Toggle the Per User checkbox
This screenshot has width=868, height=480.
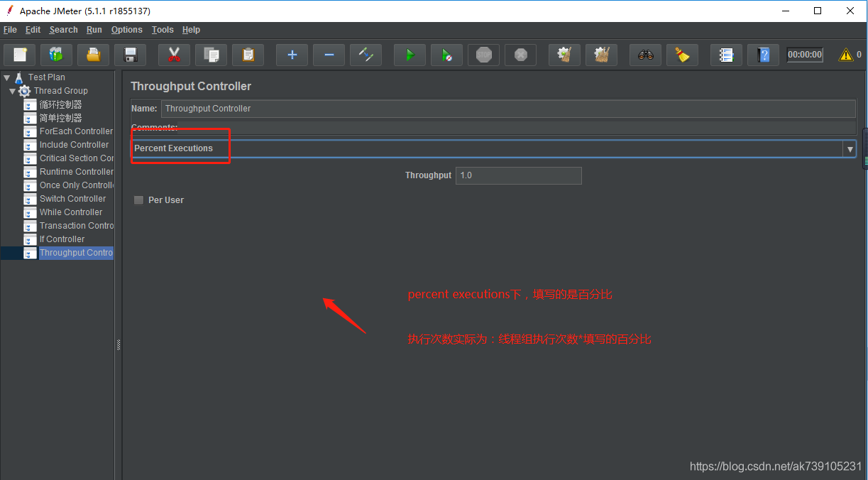coord(138,200)
